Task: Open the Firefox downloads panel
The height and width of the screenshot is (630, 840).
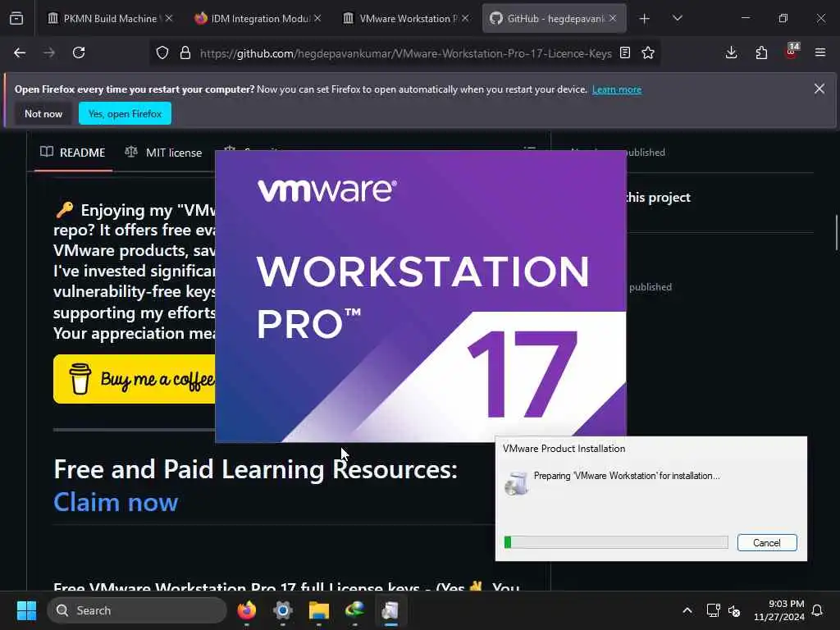Action: point(731,52)
